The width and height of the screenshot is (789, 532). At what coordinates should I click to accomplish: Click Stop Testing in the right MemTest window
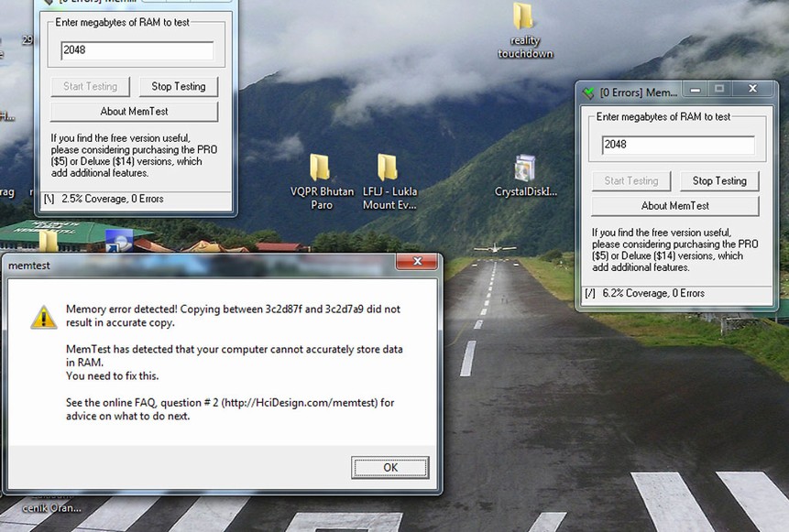pos(719,180)
